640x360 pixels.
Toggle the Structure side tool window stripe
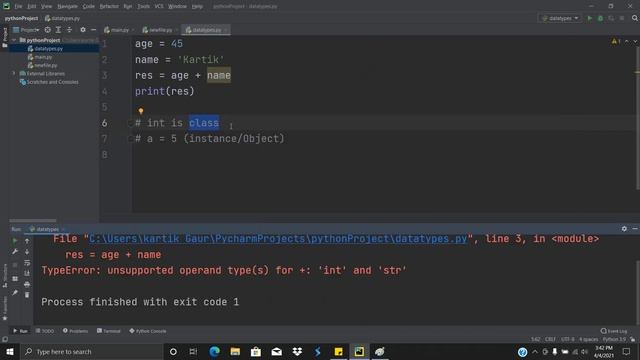[x=4, y=276]
